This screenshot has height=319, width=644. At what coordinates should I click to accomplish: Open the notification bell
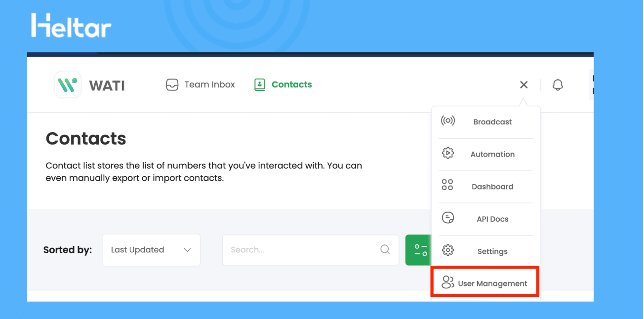point(558,84)
